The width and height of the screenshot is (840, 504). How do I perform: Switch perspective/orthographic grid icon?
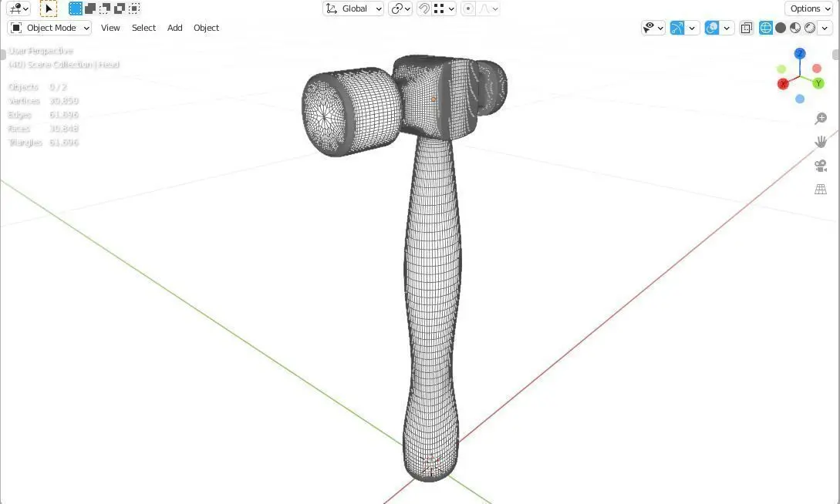pos(821,189)
